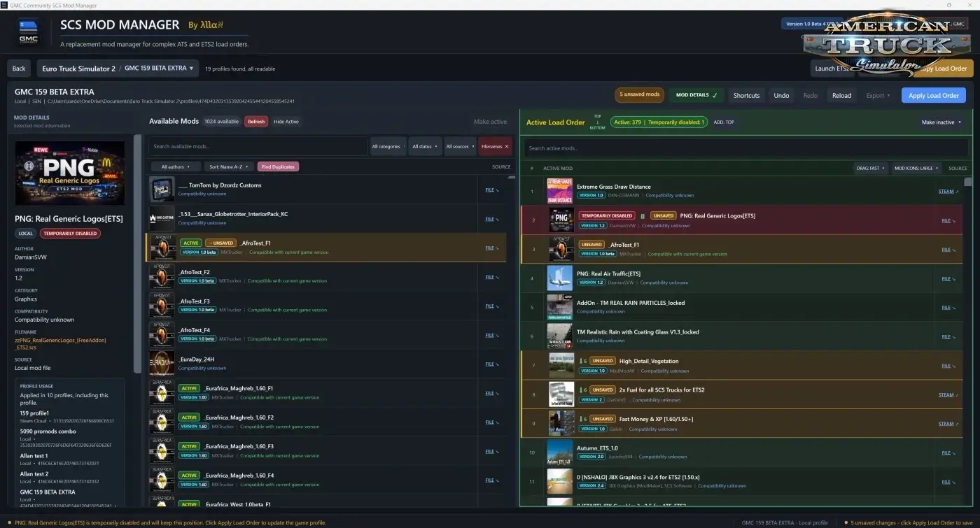The image size is (980, 528).
Task: Click the Undo button
Action: click(x=781, y=95)
